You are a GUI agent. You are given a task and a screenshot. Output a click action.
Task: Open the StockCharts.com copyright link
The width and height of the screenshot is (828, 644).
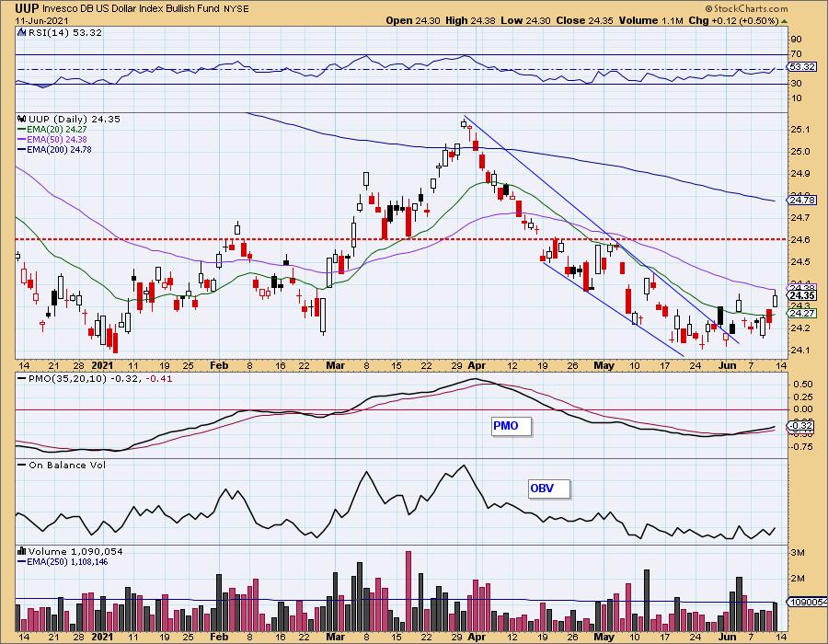[x=746, y=8]
